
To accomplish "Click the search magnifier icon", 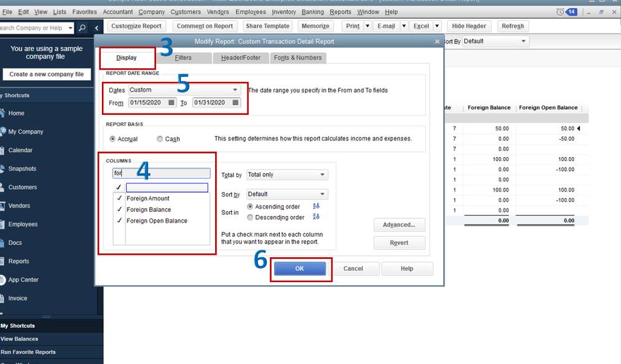I will 82,28.
